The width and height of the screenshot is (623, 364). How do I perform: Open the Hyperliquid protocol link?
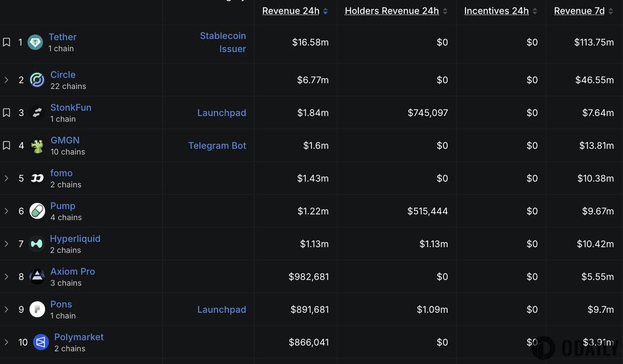click(75, 239)
